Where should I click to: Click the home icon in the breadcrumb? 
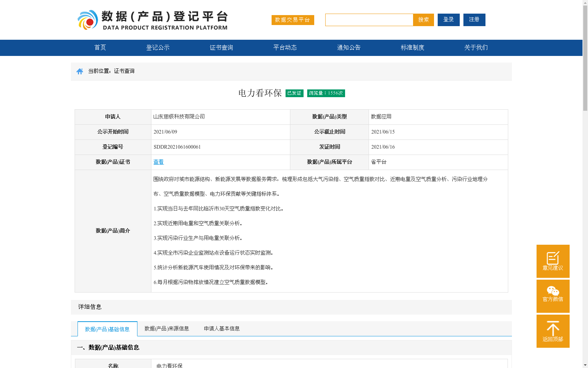[80, 71]
